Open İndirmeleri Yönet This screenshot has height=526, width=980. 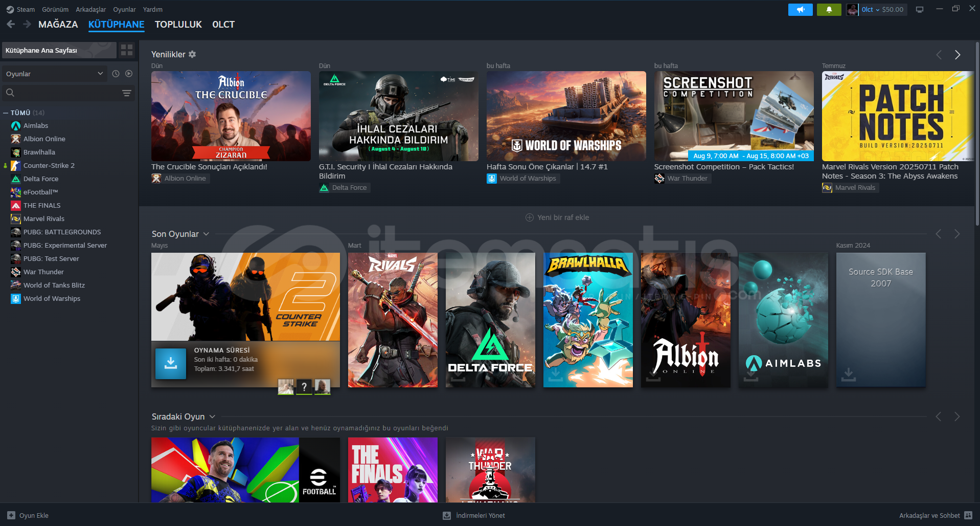(474, 515)
